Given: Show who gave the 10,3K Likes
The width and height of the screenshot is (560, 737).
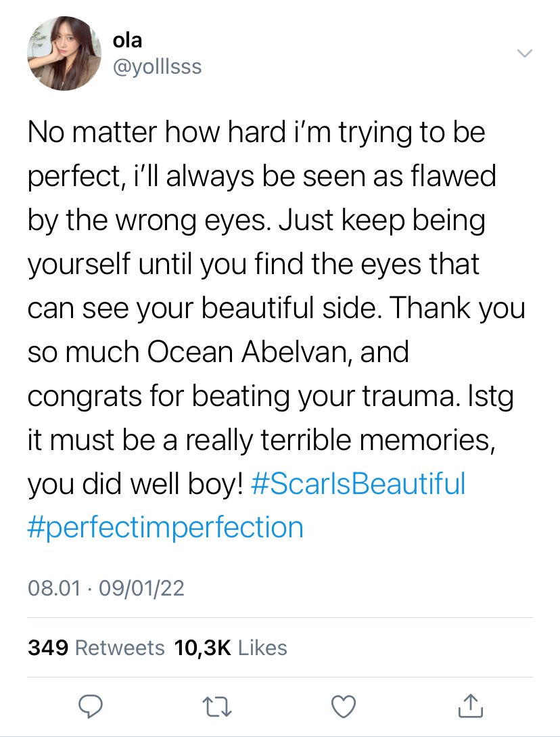Looking at the screenshot, I should (231, 648).
